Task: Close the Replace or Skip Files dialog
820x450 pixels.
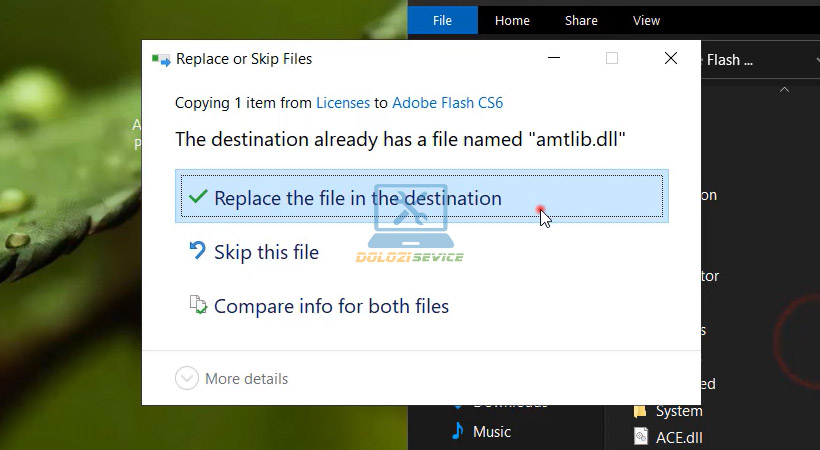Action: pos(671,59)
